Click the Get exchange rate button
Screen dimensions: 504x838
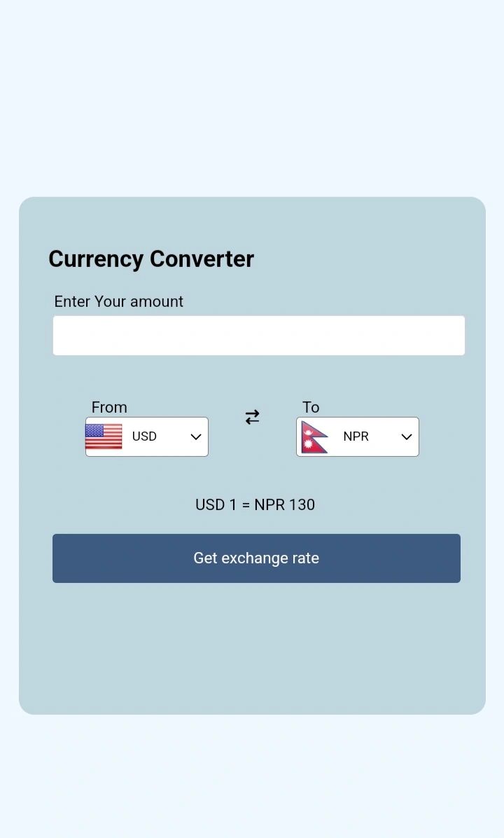click(x=256, y=558)
